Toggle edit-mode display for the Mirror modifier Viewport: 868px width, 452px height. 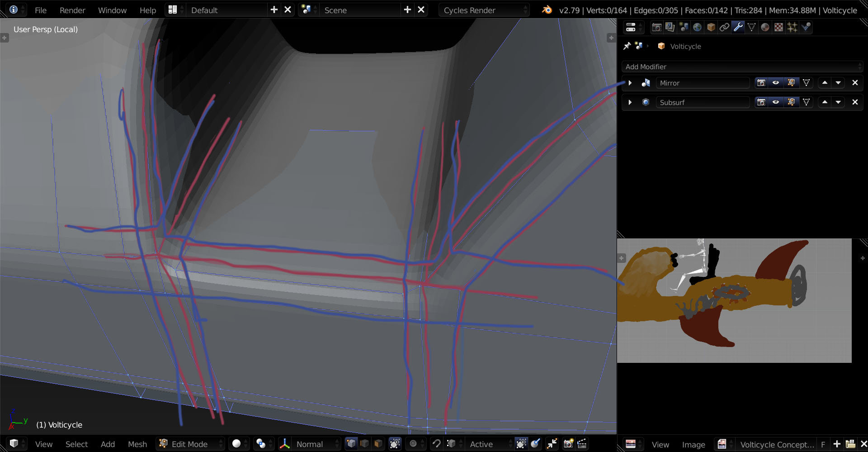[x=791, y=83]
